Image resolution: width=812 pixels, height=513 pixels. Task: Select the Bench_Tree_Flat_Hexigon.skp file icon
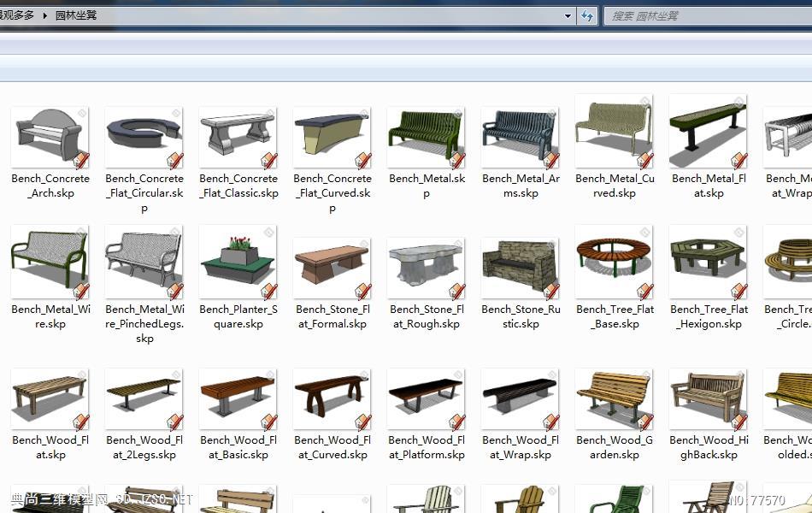[709, 262]
